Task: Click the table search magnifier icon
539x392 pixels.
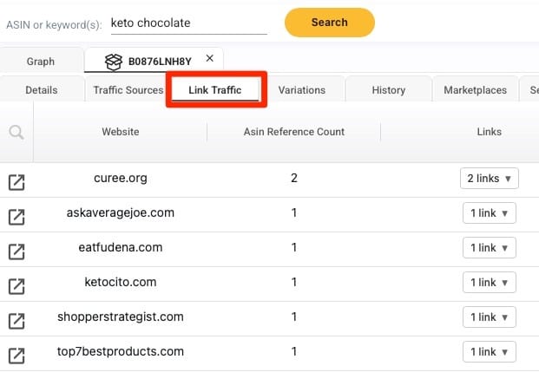Action: tap(16, 133)
